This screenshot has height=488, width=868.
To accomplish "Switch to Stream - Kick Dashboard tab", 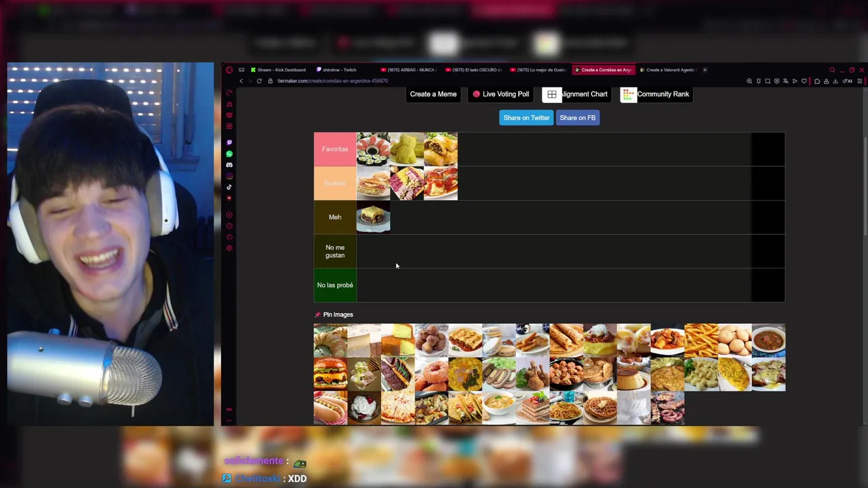I will (278, 70).
